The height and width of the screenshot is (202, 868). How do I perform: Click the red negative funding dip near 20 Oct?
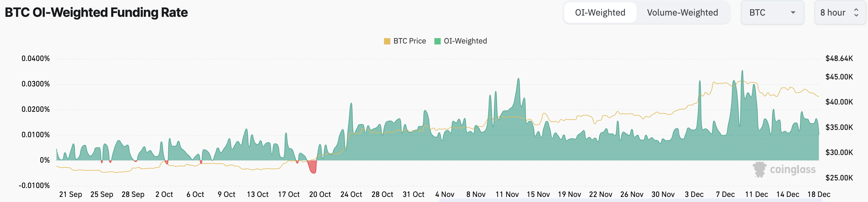313,167
